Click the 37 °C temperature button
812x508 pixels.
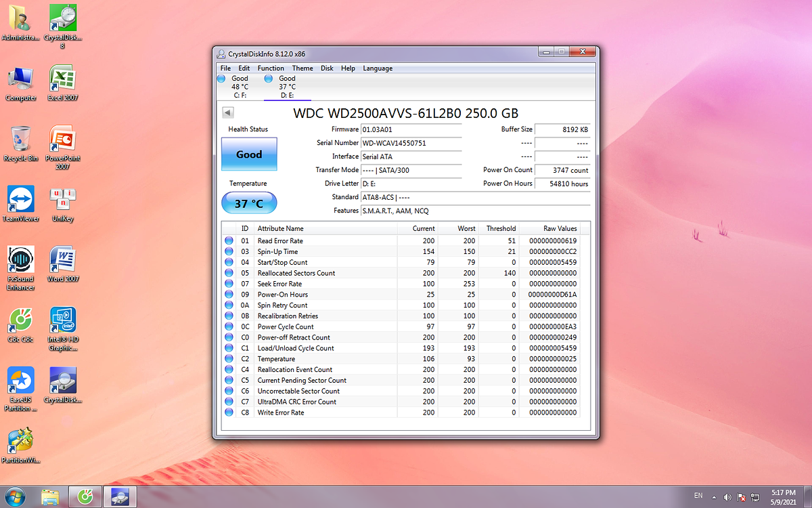pos(249,203)
